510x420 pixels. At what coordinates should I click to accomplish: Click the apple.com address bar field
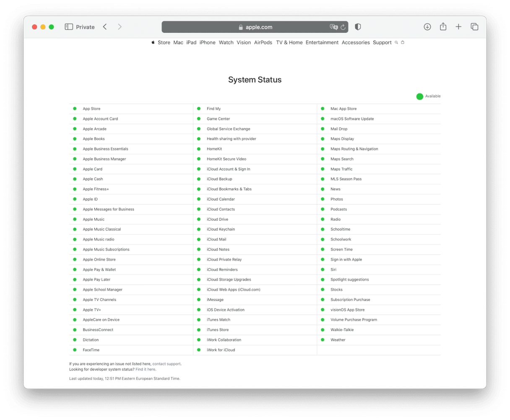255,27
